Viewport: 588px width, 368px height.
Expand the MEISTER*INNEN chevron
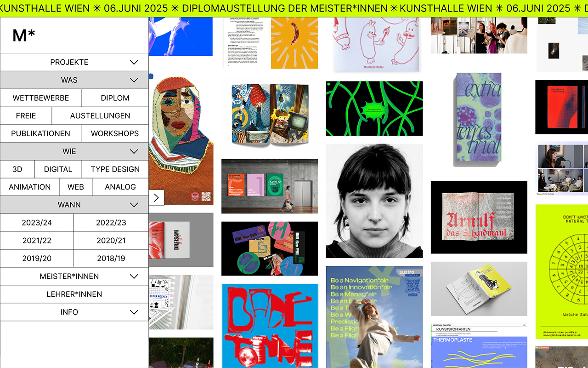pyautogui.click(x=134, y=276)
